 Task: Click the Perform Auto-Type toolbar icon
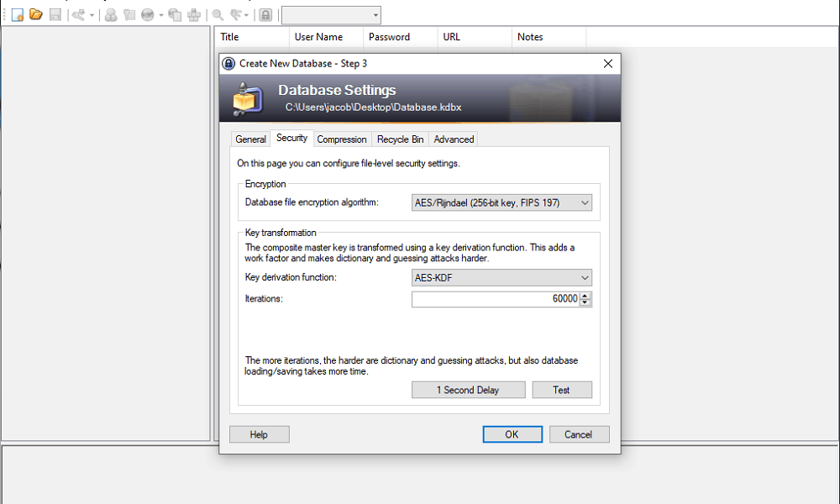click(x=194, y=14)
